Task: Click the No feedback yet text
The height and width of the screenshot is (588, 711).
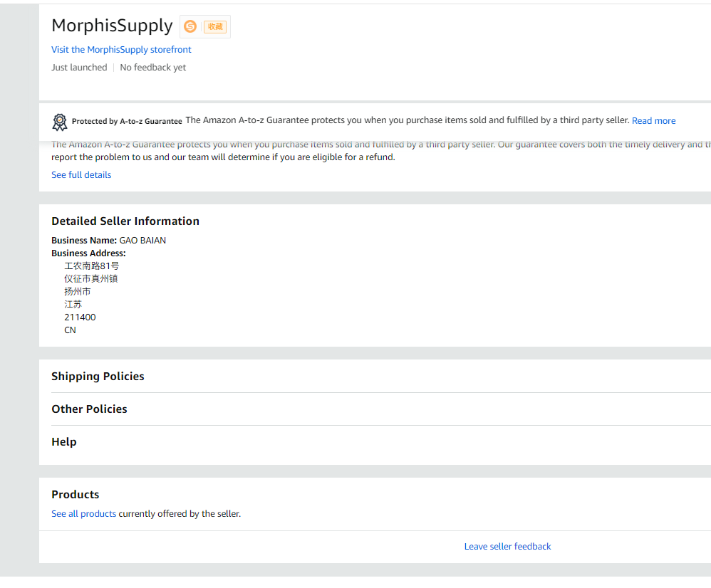Action: pyautogui.click(x=152, y=67)
